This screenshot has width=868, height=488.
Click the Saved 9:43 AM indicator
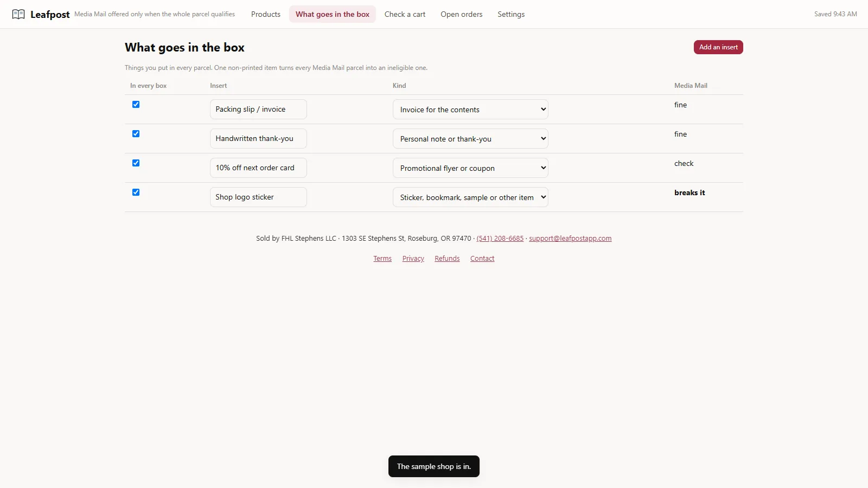click(835, 14)
